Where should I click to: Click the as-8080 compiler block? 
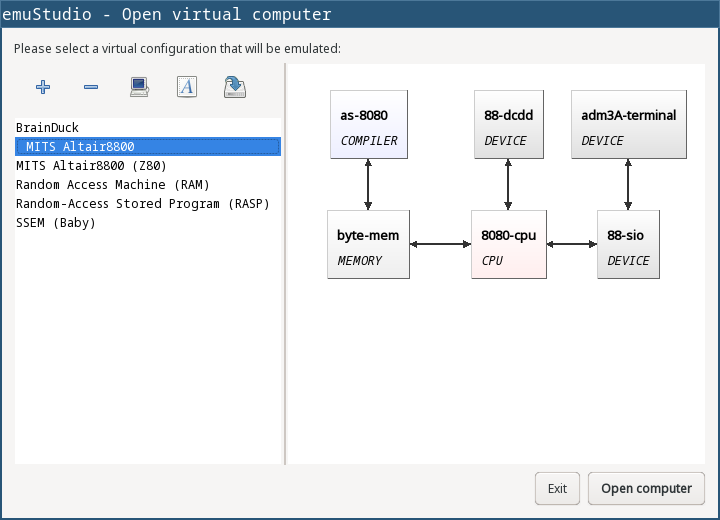coord(369,124)
